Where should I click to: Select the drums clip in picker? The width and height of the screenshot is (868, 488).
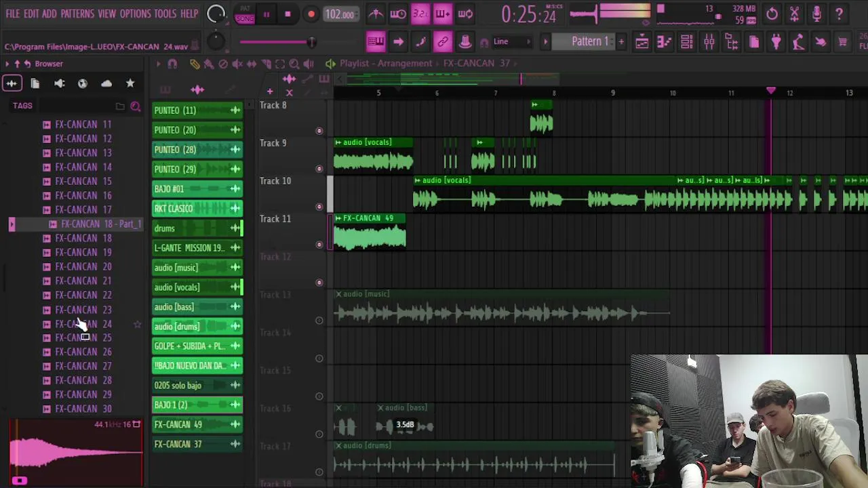pyautogui.click(x=197, y=228)
